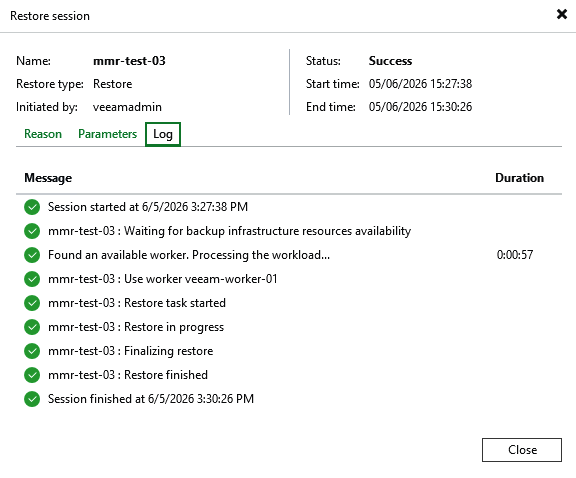This screenshot has height=478, width=576.
Task: Click success icon beside Found an available worker
Action: tap(32, 255)
